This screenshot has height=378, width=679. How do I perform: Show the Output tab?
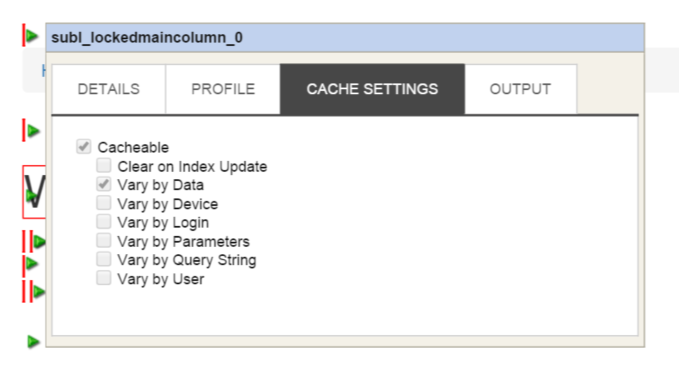[521, 89]
